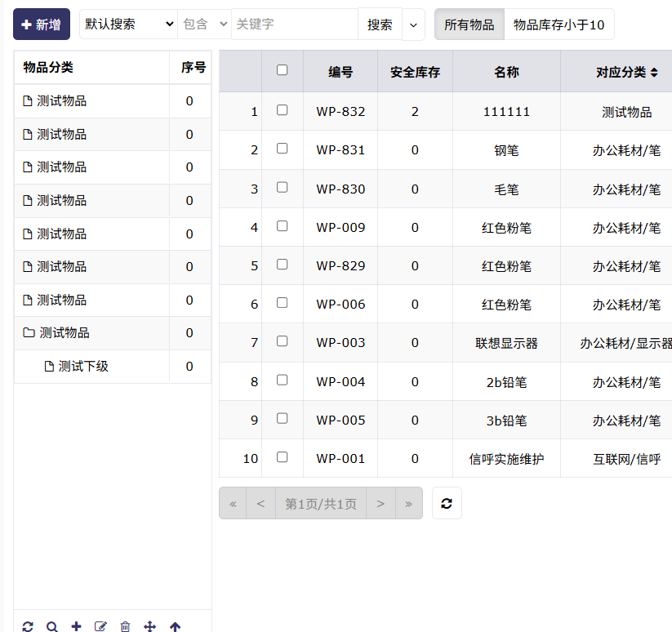Switch to the 物品库存小于10 tab
Image resolution: width=672 pixels, height=632 pixels.
pos(559,24)
